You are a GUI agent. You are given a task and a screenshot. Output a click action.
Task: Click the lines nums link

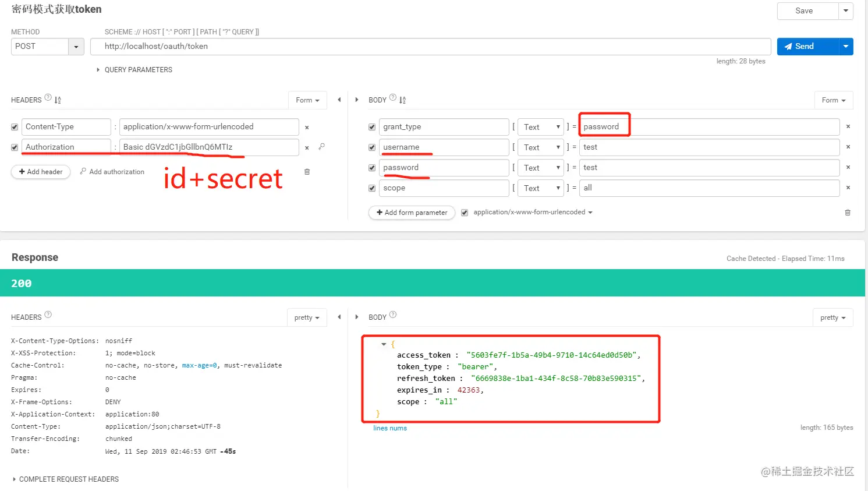(x=390, y=428)
